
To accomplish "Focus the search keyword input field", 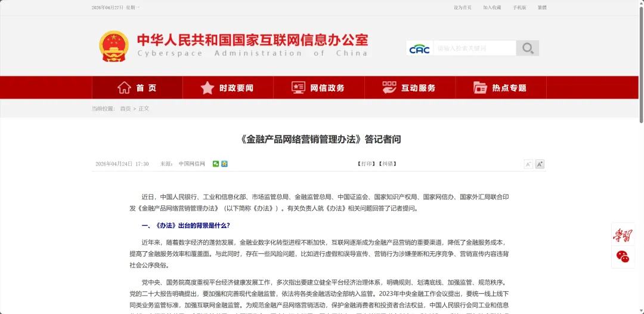I will click(475, 48).
